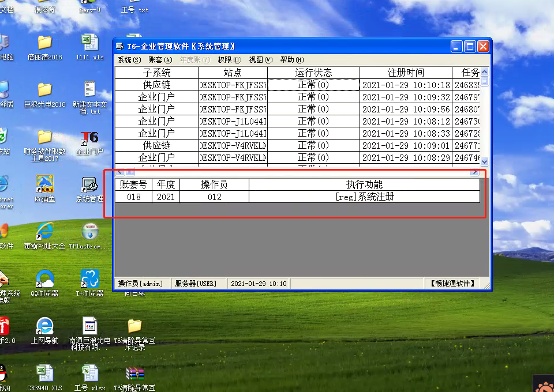Open the 倍丽清2018 folder icon
The image size is (554, 392).
(45, 43)
